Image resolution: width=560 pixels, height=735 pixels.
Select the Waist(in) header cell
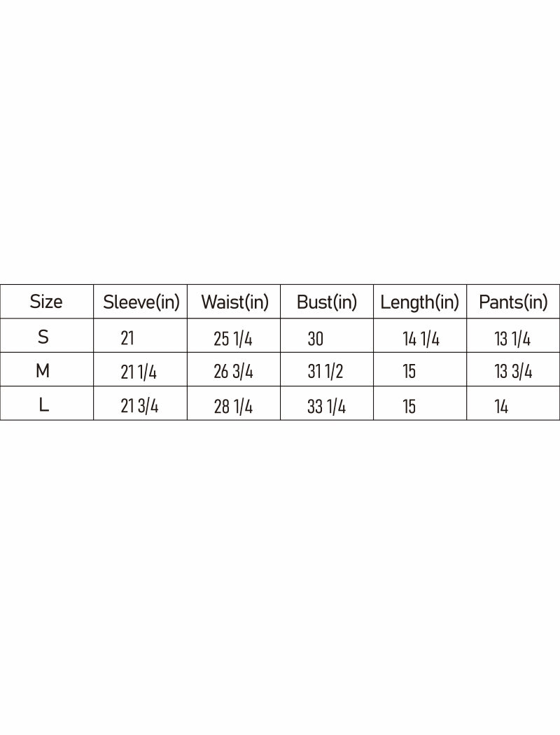234,302
